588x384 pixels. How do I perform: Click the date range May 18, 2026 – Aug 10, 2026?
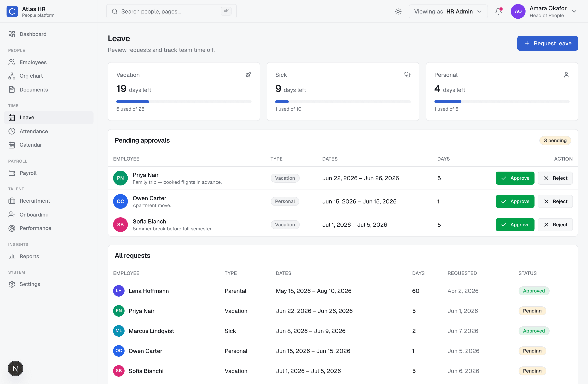tap(314, 291)
